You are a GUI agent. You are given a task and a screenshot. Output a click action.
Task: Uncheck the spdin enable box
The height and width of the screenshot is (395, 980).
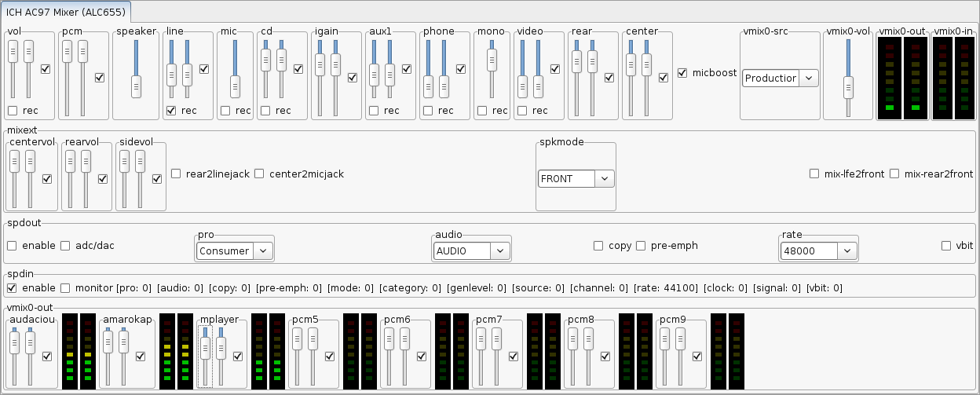(x=13, y=288)
